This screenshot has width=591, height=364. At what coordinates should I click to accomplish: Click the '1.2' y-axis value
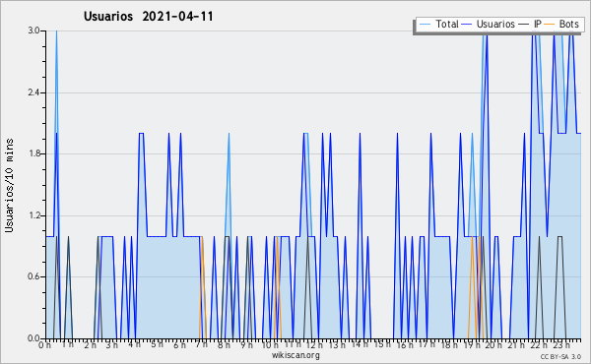click(x=33, y=215)
